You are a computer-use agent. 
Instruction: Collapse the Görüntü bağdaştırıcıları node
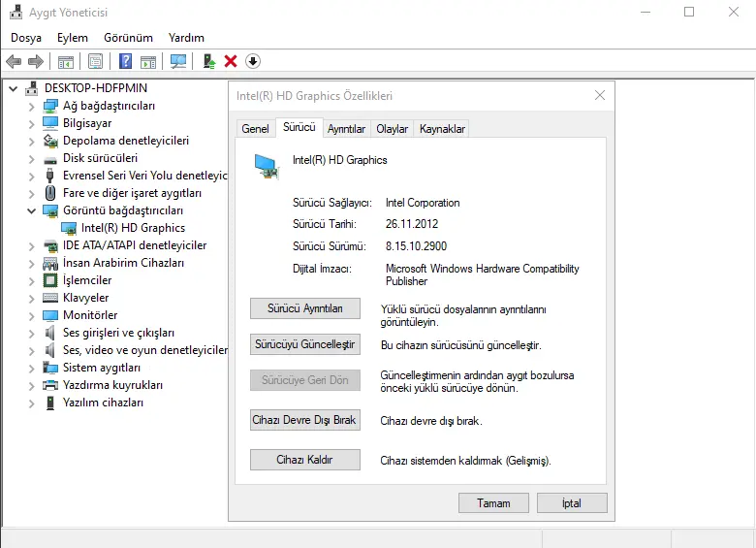pyautogui.click(x=31, y=210)
